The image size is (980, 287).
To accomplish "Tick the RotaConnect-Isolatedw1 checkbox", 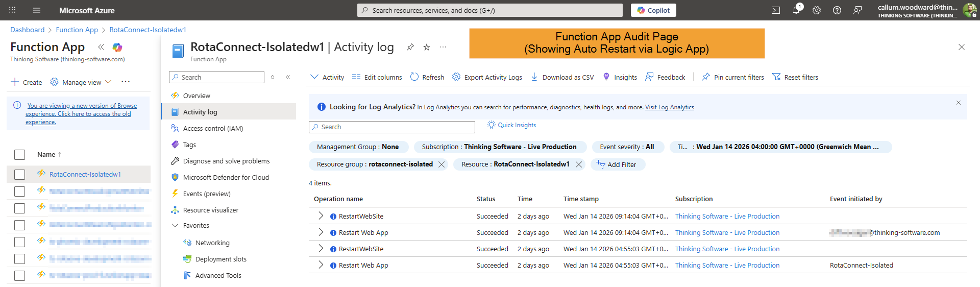I will [20, 175].
